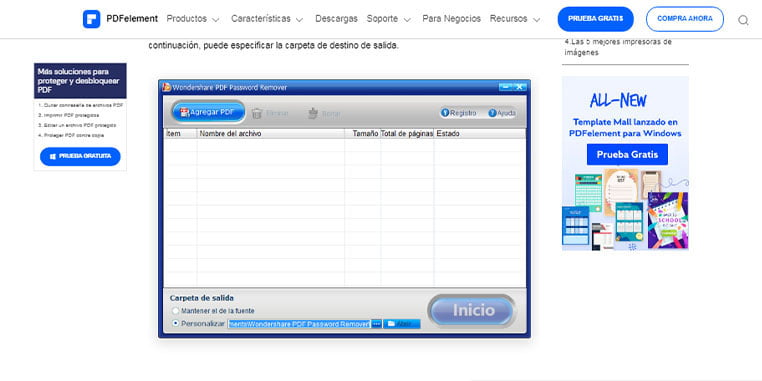Open Ayuda help in Password Remover
Image resolution: width=762 pixels, height=381 pixels.
pyautogui.click(x=502, y=113)
